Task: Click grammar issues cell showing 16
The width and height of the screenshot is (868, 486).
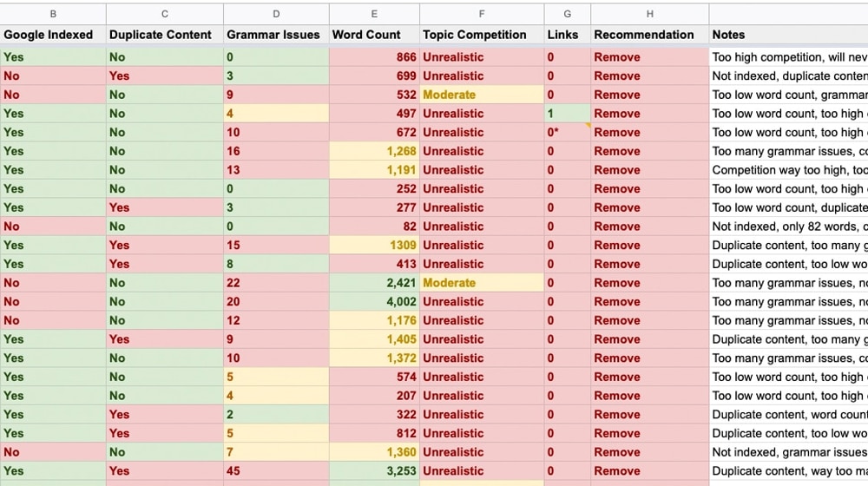Action: point(276,151)
